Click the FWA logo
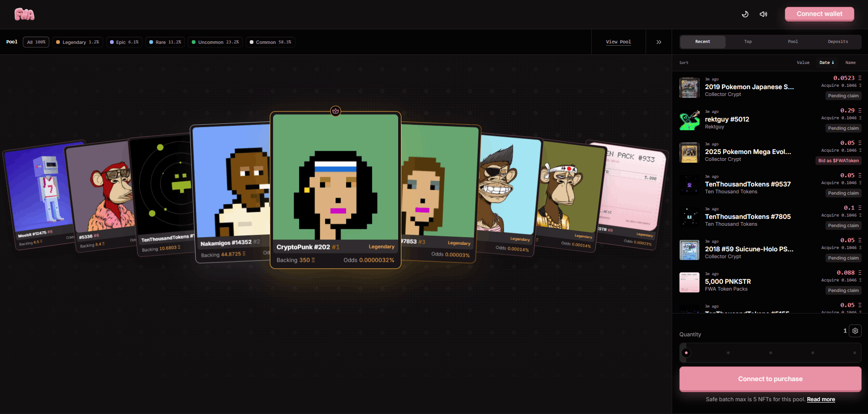 [25, 15]
